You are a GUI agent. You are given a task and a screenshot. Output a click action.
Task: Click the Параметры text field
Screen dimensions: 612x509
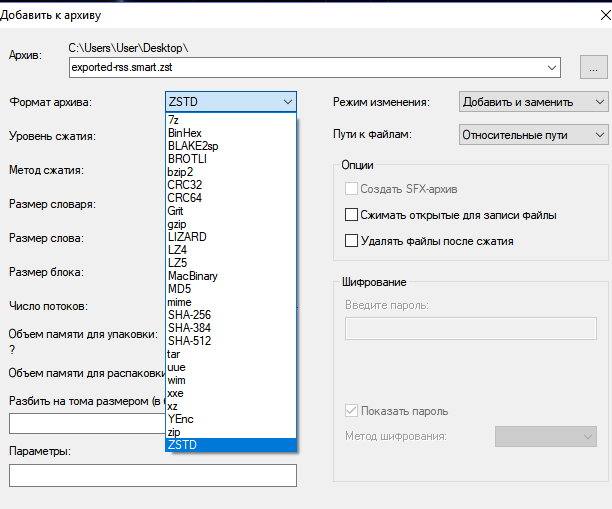tap(153, 475)
